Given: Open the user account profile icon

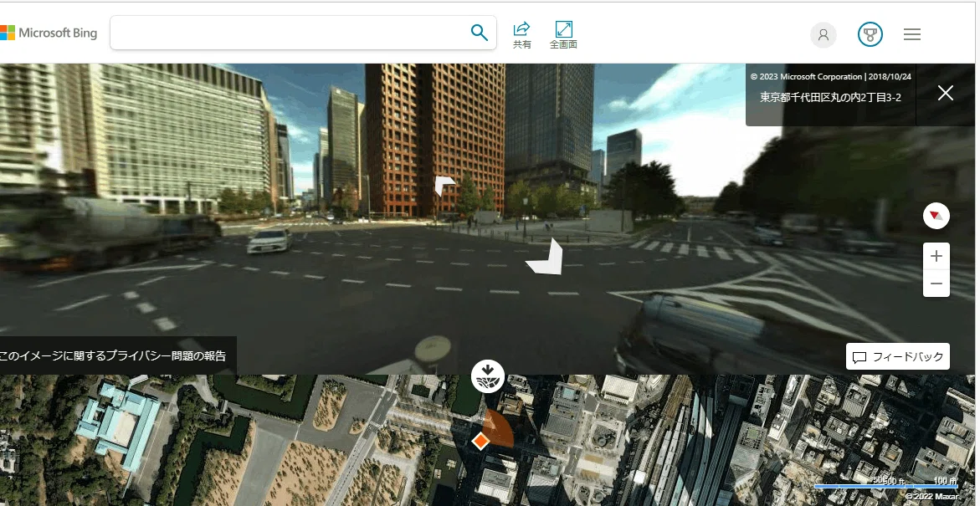Looking at the screenshot, I should coord(824,34).
